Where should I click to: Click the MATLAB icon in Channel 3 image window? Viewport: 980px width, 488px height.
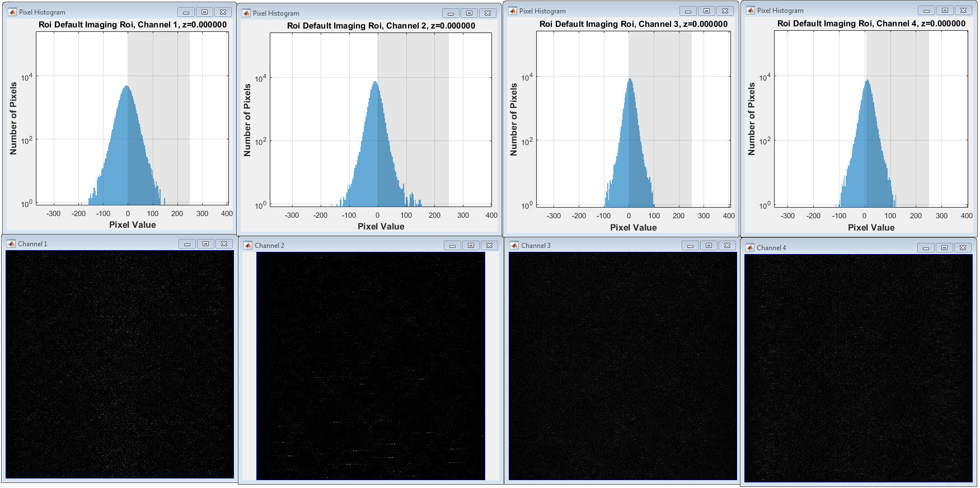click(514, 246)
